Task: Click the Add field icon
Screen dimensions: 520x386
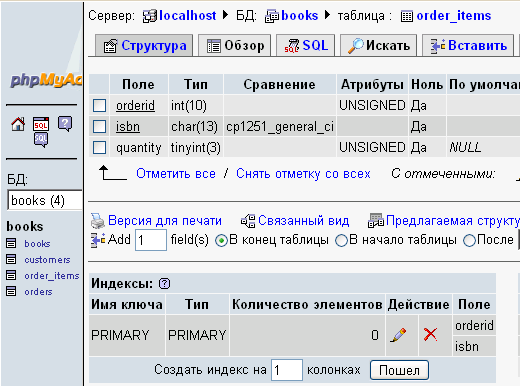Action: click(x=98, y=240)
